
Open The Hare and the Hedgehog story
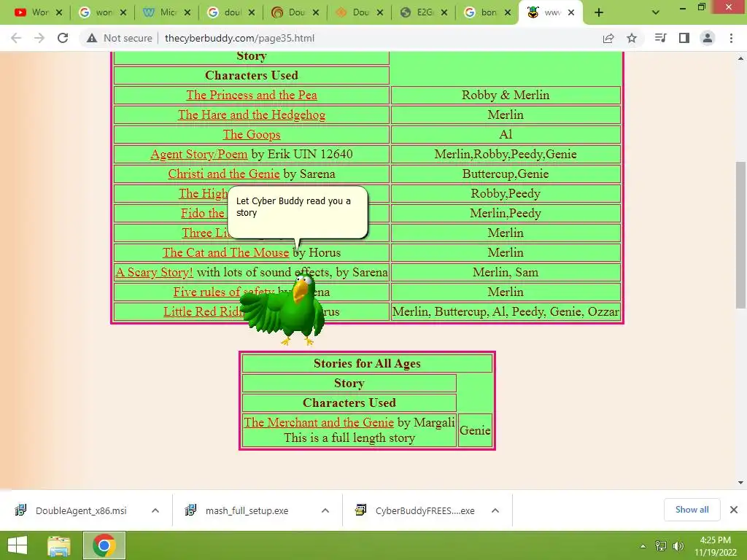point(252,114)
